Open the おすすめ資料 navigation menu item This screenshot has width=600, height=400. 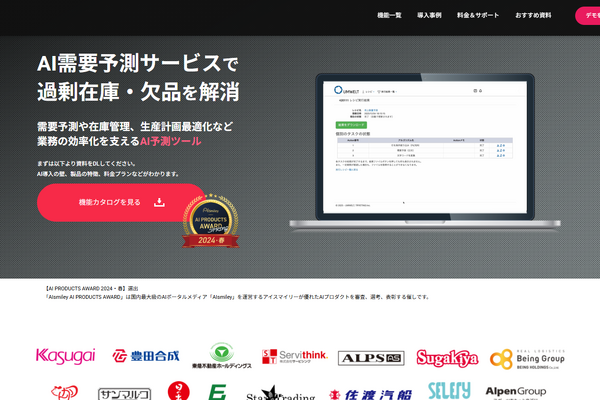click(x=533, y=15)
